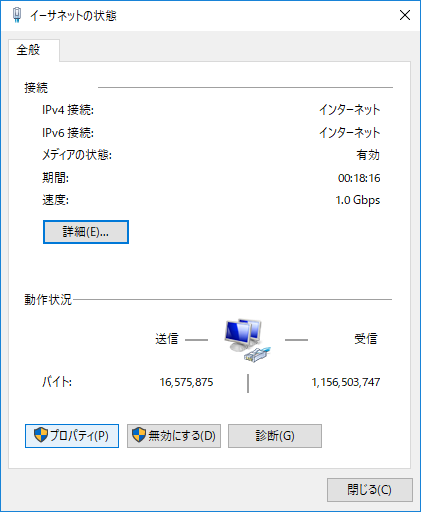This screenshot has height=512, width=421.
Task: Click the shield icon on プロパティ button
Action: [x=41, y=435]
